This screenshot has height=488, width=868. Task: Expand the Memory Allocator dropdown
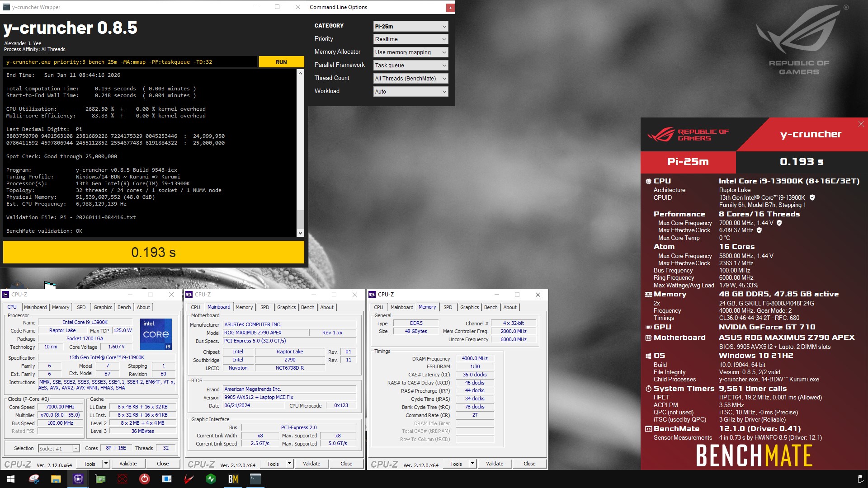[x=410, y=52]
